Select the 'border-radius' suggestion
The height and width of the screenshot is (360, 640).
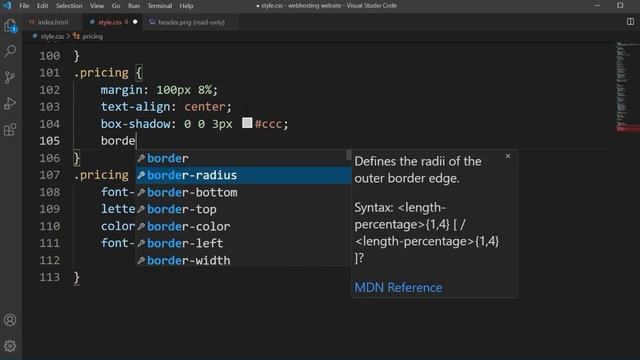click(x=243, y=175)
